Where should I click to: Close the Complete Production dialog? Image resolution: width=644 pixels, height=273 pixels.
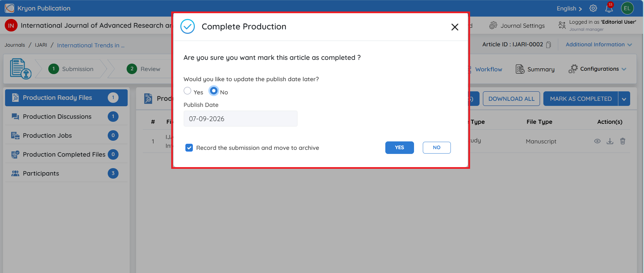[455, 27]
